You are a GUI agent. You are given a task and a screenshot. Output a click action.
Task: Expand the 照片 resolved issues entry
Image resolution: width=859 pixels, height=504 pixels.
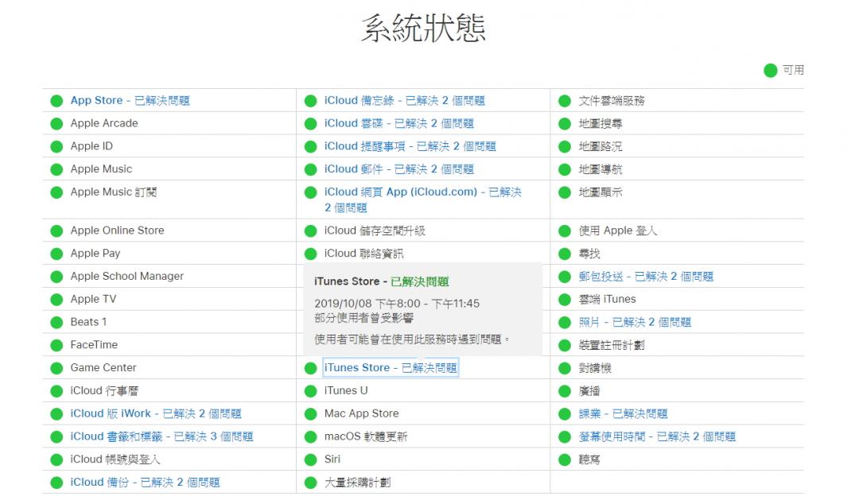click(635, 322)
